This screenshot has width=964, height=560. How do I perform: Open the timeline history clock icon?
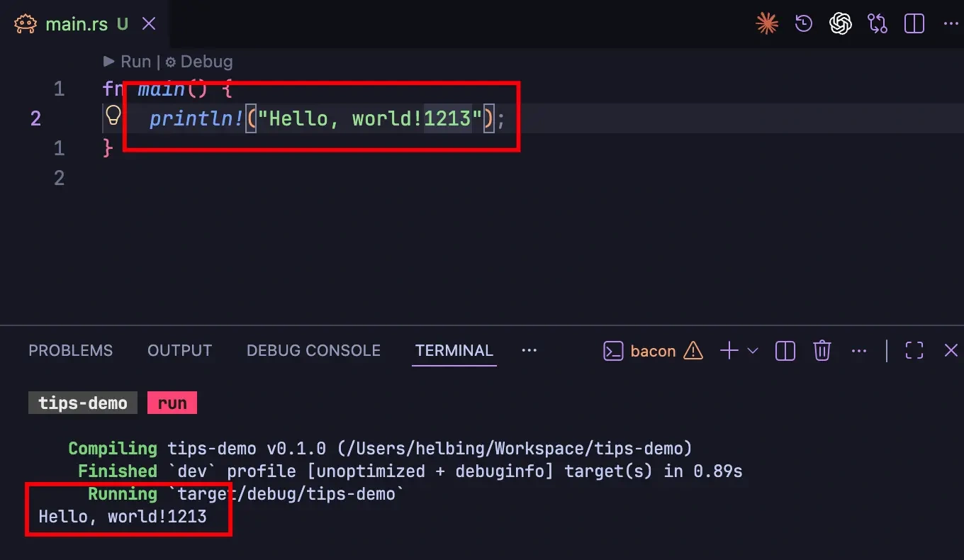(804, 24)
